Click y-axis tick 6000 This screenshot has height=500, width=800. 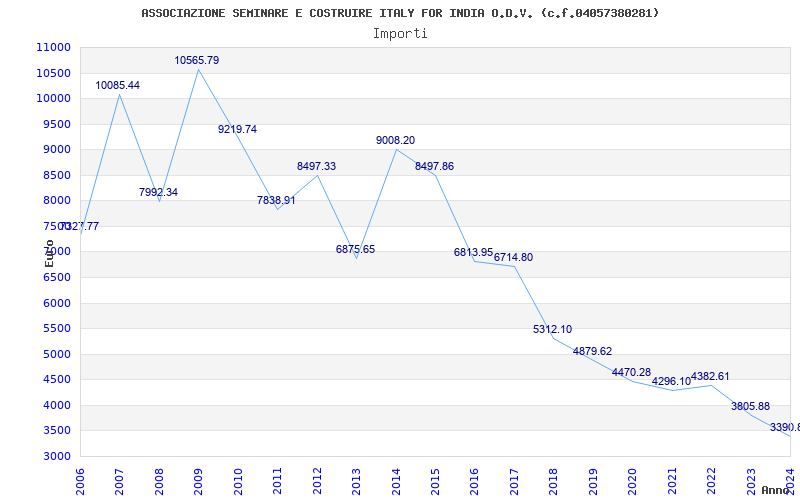tap(57, 303)
